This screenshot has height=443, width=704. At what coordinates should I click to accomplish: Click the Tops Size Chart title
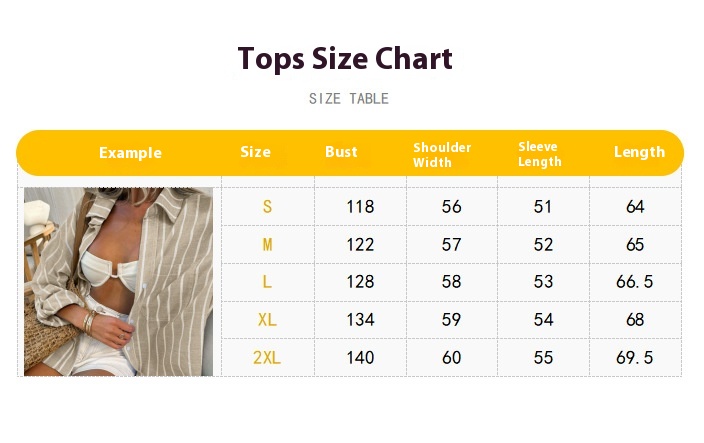click(x=345, y=59)
